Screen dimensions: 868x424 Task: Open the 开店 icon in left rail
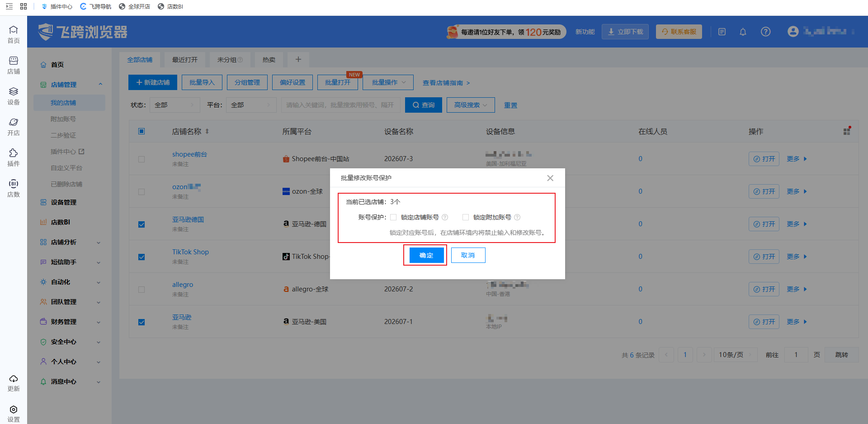click(x=14, y=127)
